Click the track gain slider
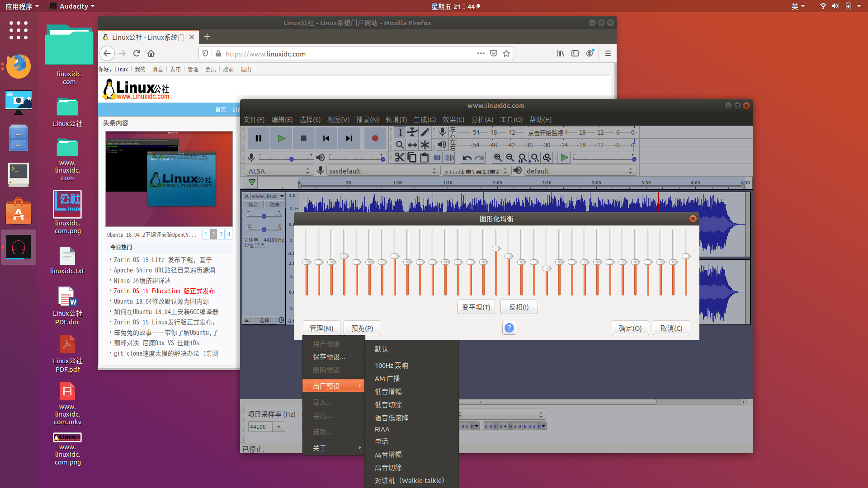The height and width of the screenshot is (488, 868). click(264, 216)
